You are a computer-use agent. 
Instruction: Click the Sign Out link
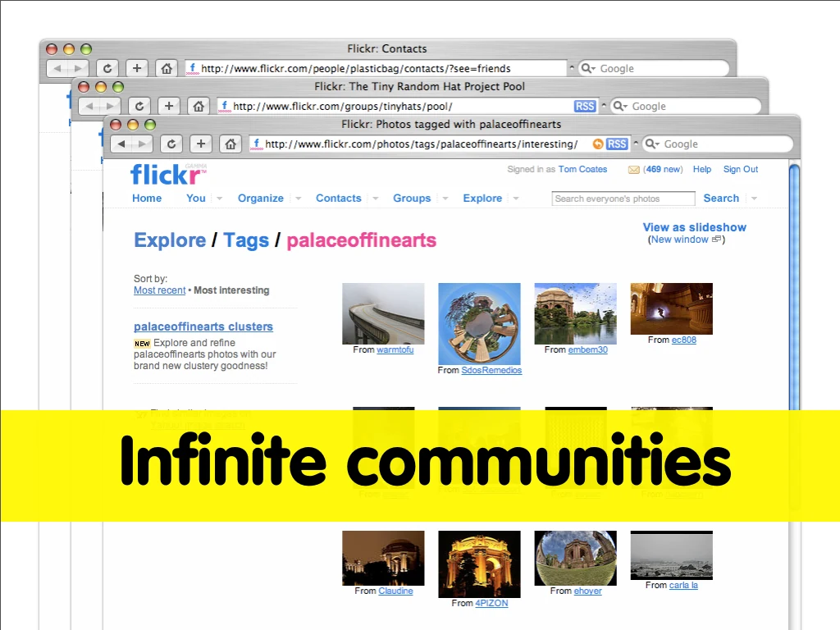[741, 169]
